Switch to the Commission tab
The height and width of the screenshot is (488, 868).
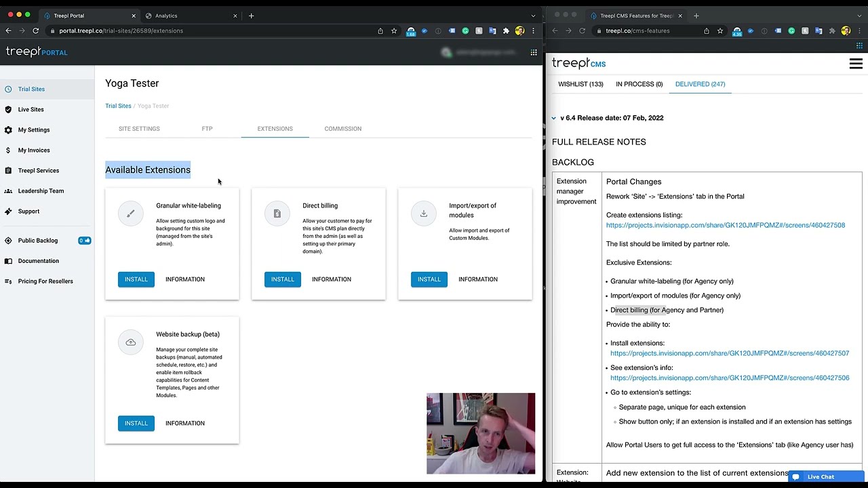point(342,129)
